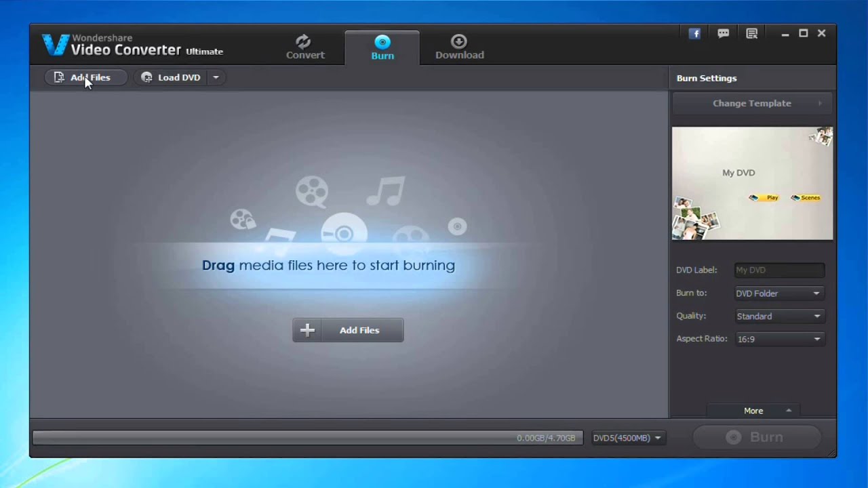
Task: Click the Facebook icon in title bar
Action: [x=694, y=34]
